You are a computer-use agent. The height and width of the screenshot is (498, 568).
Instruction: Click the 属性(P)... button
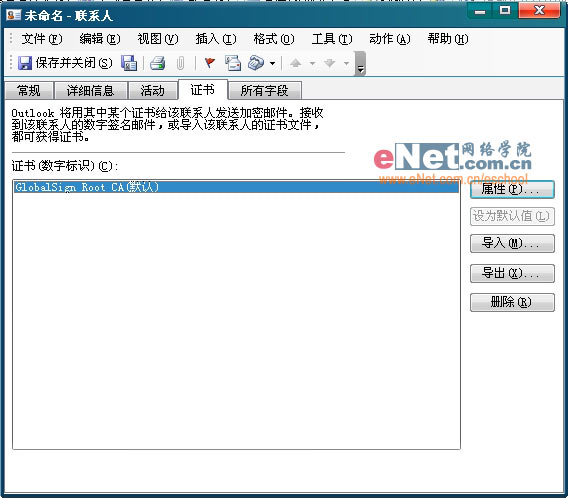coord(512,189)
